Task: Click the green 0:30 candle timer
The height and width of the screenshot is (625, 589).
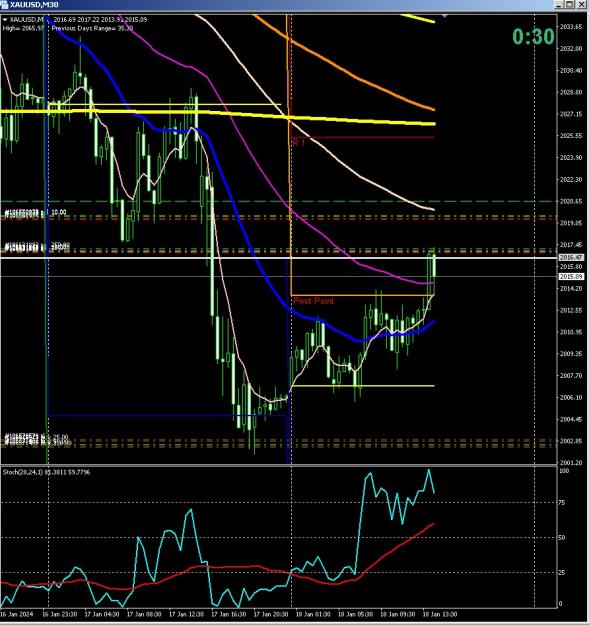Action: coord(533,37)
